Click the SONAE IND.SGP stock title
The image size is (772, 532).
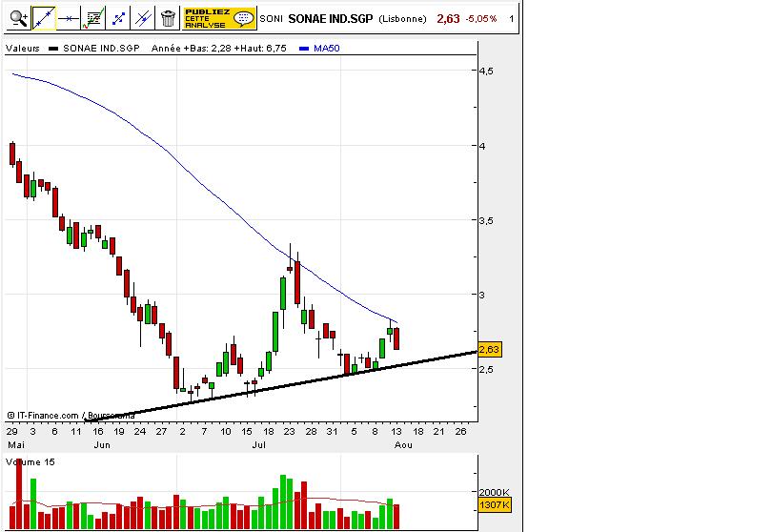(x=331, y=19)
